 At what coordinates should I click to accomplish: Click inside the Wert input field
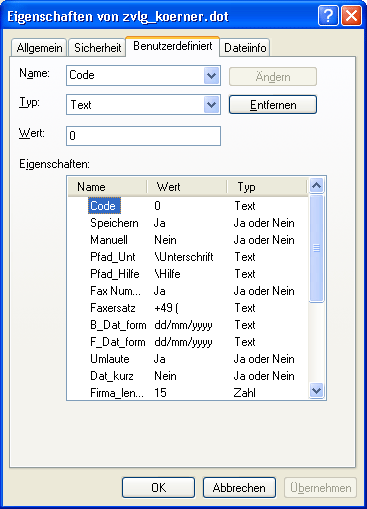(x=143, y=136)
